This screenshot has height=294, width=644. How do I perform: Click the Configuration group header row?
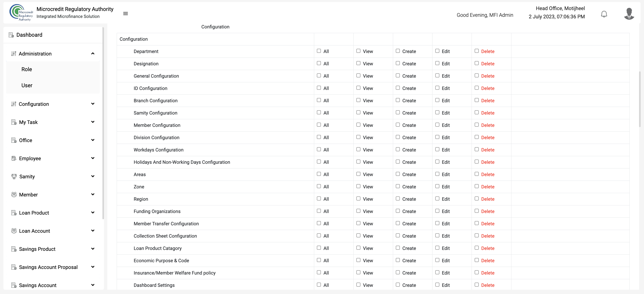pos(373,39)
